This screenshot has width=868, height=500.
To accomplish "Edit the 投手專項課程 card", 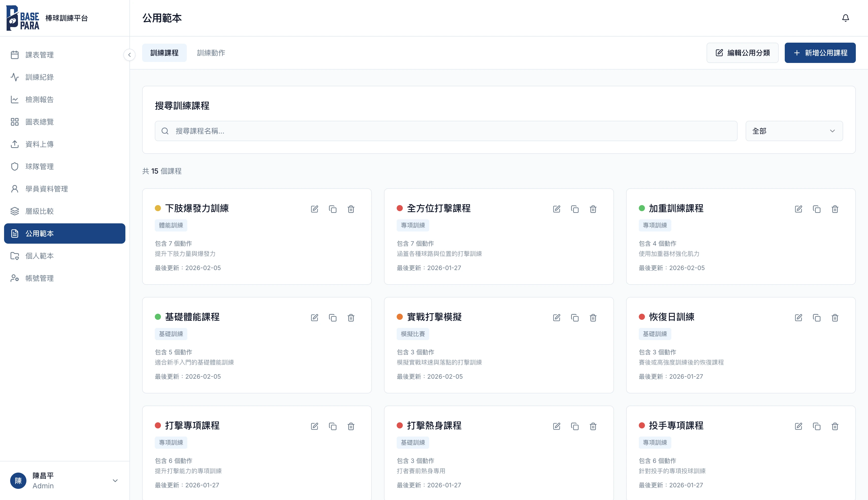I will tap(798, 426).
